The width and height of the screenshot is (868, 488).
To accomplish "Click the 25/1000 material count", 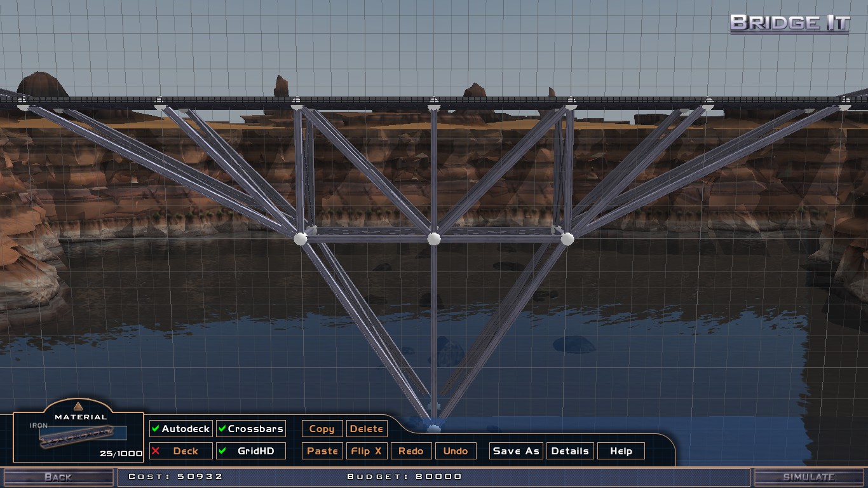I will (x=121, y=454).
